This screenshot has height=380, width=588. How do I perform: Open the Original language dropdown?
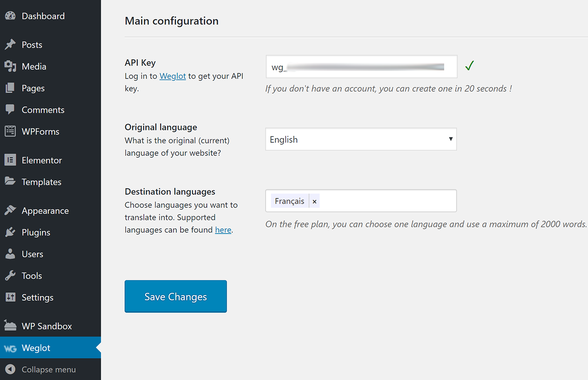coord(361,139)
